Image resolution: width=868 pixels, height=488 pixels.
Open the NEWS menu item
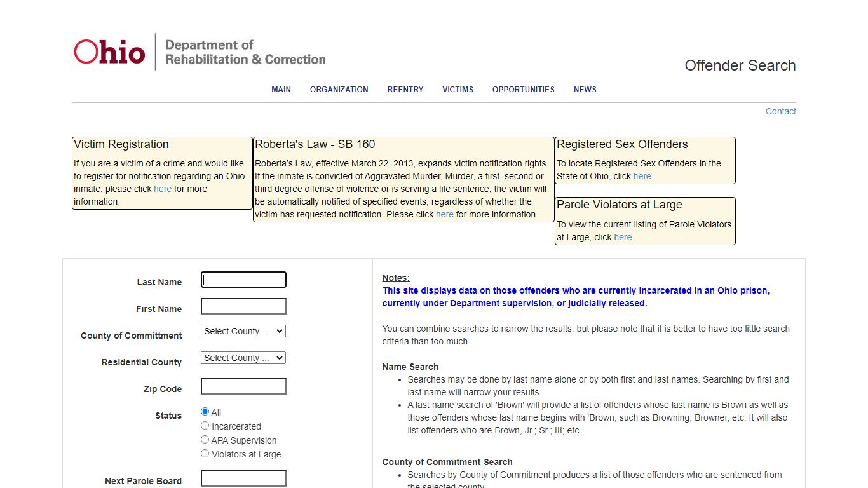coord(585,90)
